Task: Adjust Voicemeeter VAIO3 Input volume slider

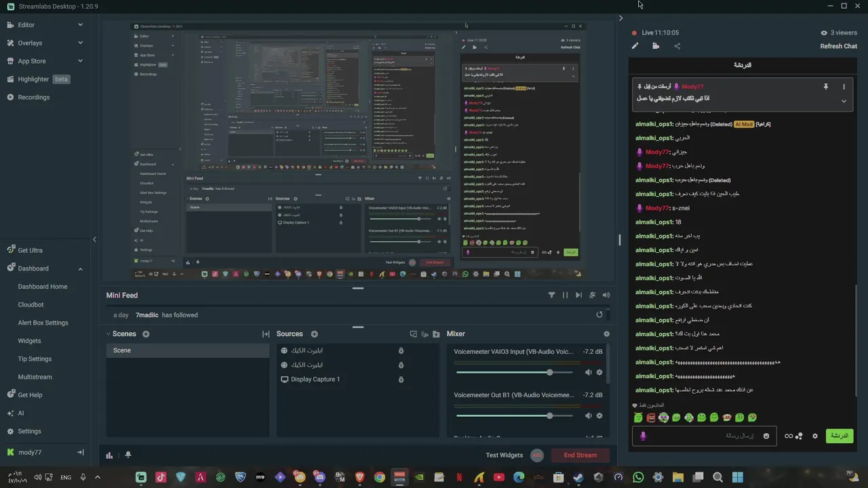Action: (516, 372)
